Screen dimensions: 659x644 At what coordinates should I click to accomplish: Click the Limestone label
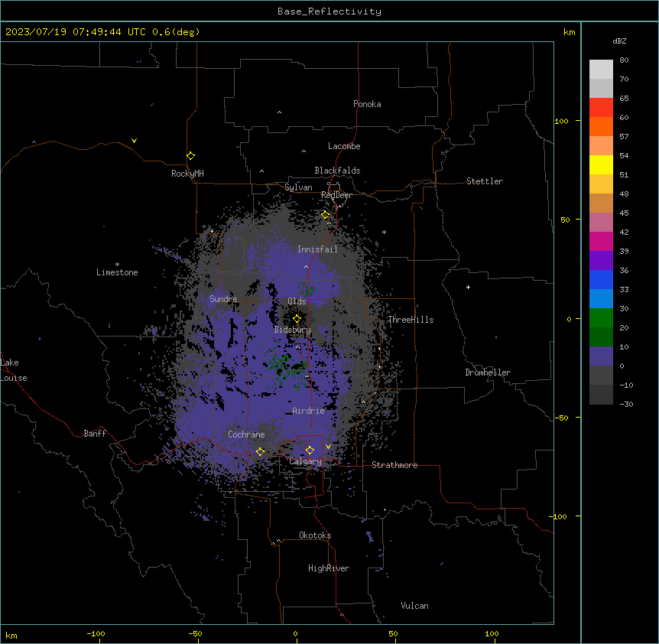[117, 272]
